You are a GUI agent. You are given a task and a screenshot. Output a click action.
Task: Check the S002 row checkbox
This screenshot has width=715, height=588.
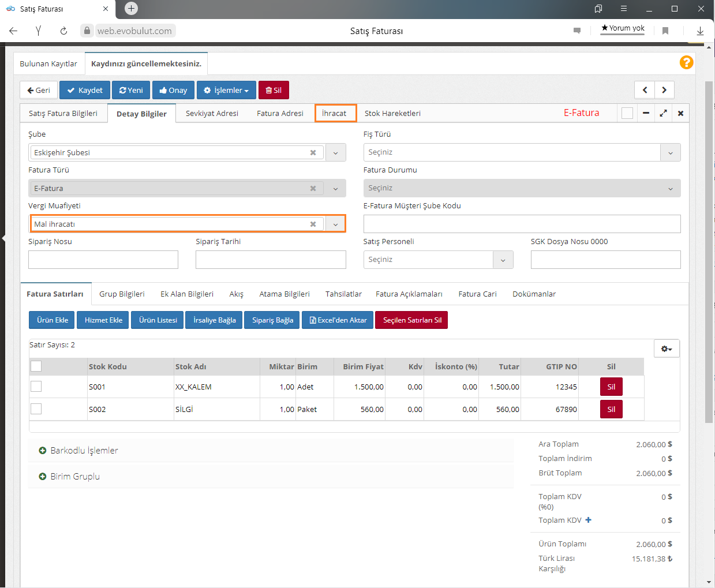pos(36,409)
